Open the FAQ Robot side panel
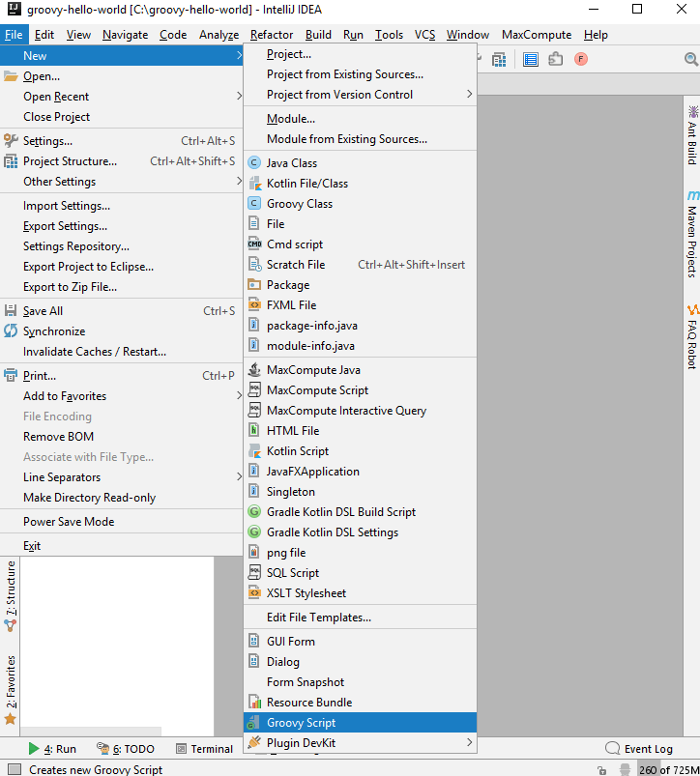Screen dimensions: 700x776 point(692,337)
